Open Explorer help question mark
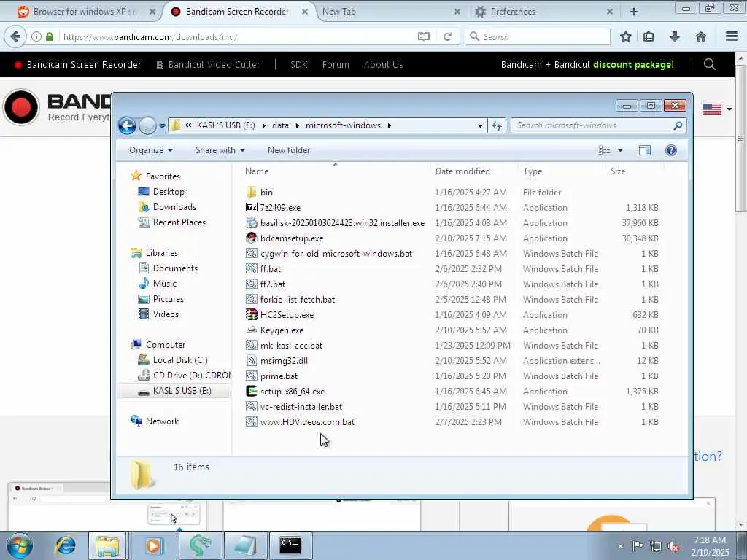The height and width of the screenshot is (560, 747). coord(671,150)
